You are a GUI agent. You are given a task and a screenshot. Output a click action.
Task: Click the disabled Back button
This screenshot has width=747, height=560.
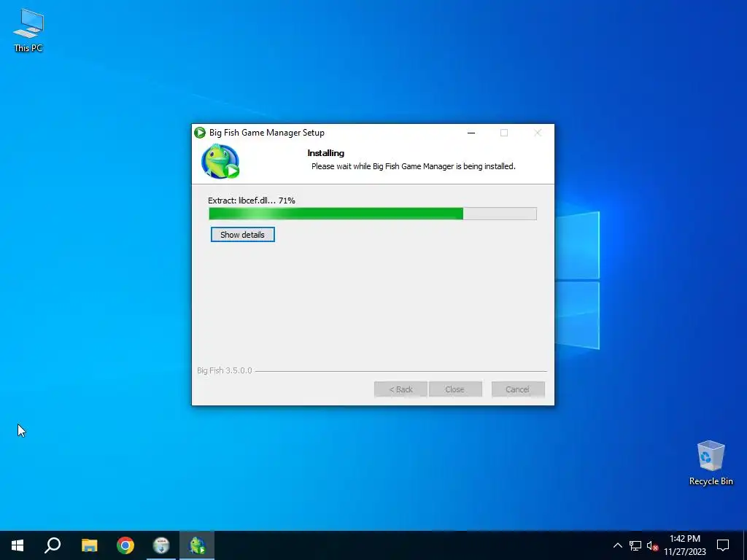tap(400, 389)
